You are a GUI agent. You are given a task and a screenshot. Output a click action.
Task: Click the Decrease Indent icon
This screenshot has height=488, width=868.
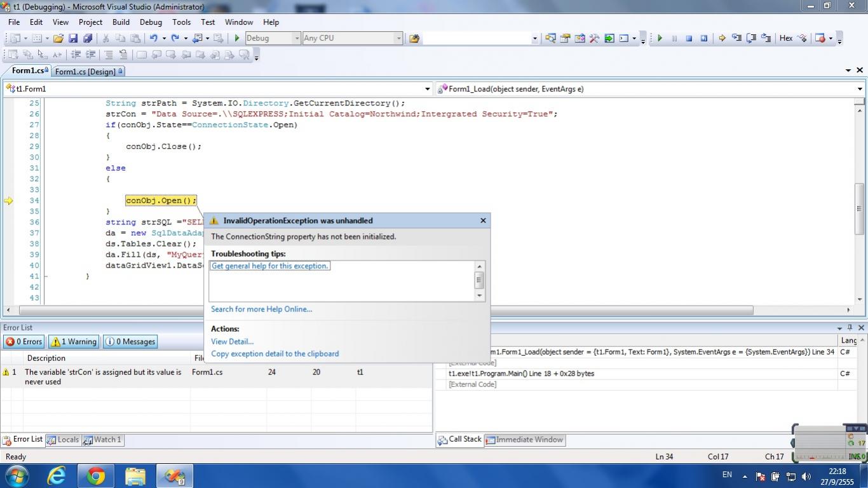click(76, 55)
